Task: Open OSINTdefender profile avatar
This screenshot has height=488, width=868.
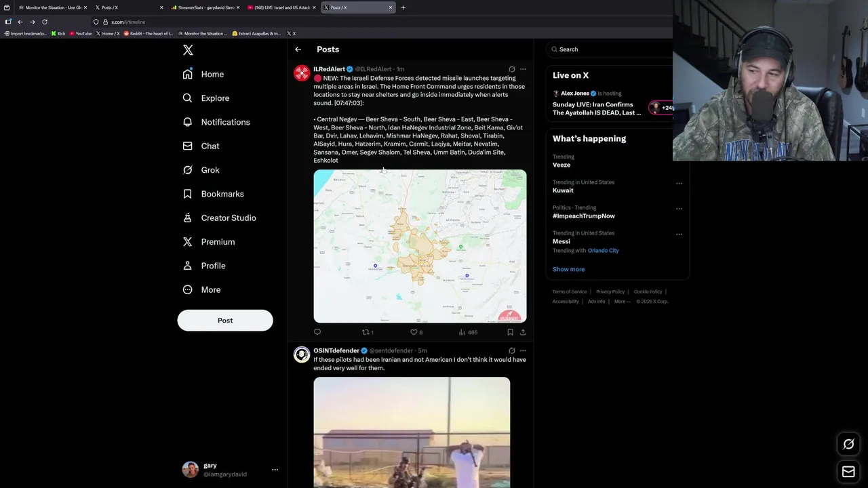Action: [x=302, y=354]
